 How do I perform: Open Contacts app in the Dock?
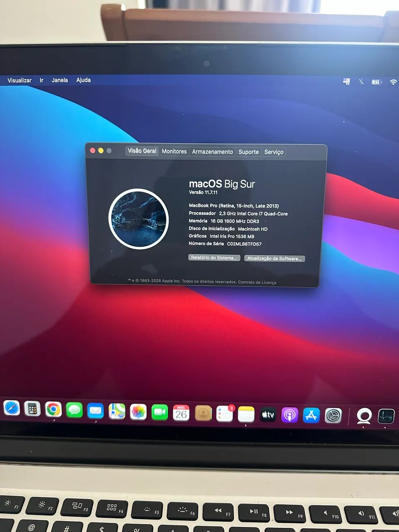pyautogui.click(x=203, y=413)
